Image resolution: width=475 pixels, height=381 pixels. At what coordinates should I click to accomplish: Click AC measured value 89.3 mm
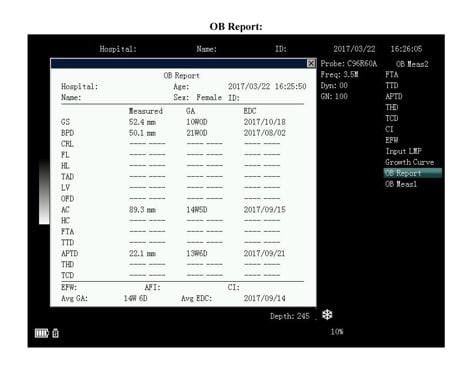142,210
